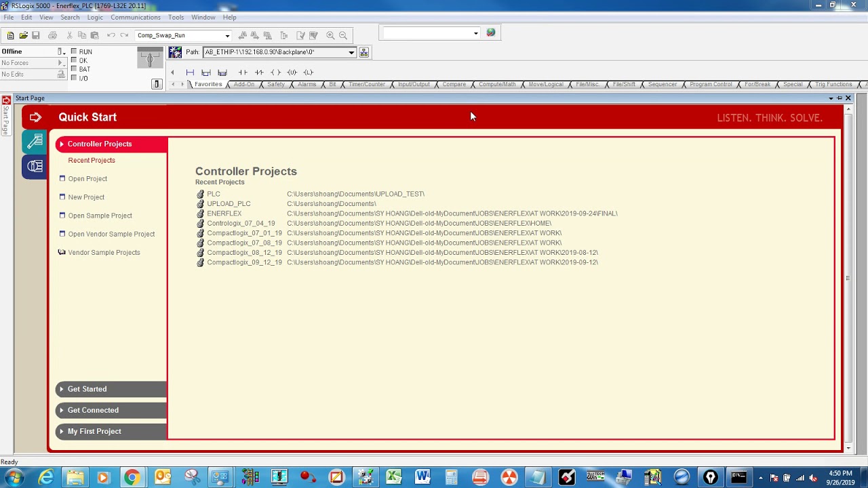The image size is (868, 488).
Task: Click the I/O status indicator box
Action: (74, 78)
